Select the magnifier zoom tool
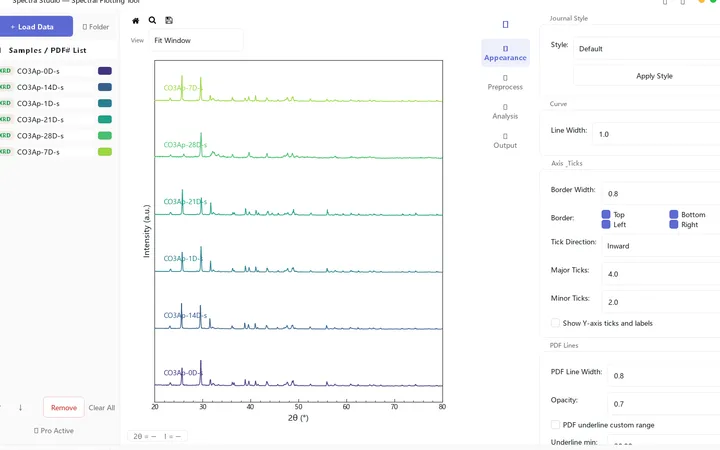The image size is (720, 450). (x=152, y=20)
